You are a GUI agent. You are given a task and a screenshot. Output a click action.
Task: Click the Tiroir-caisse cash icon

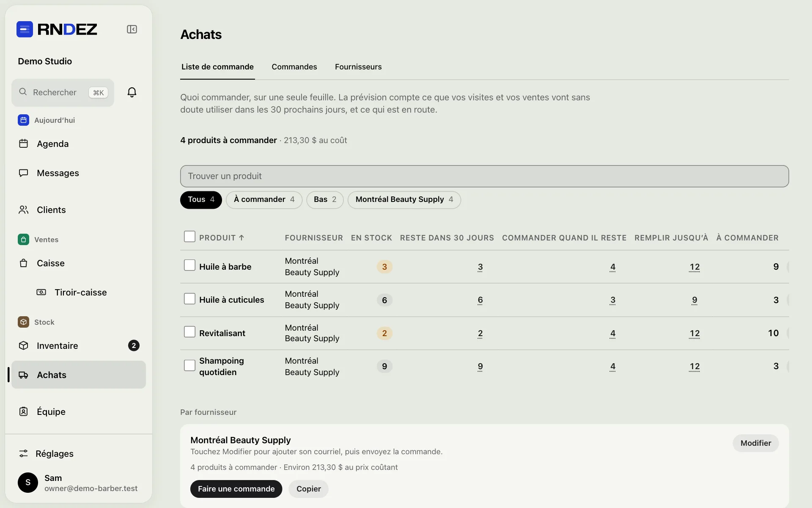[x=41, y=292]
